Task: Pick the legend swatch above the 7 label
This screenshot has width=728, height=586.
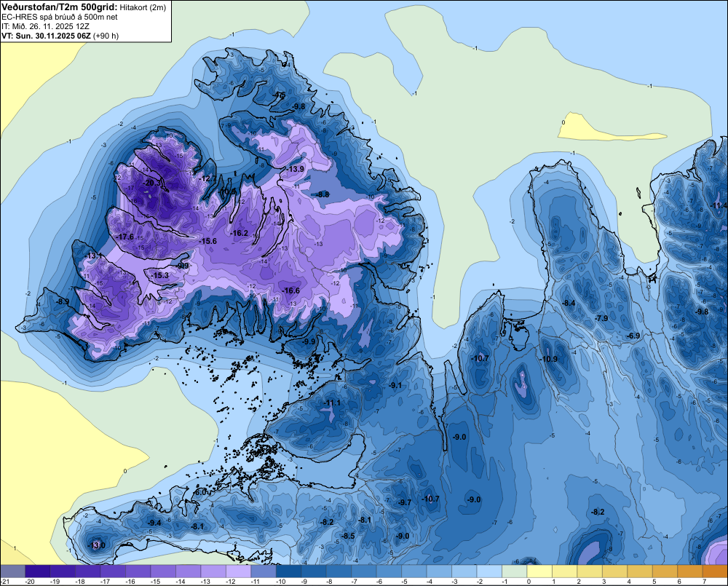Action: 715,571
